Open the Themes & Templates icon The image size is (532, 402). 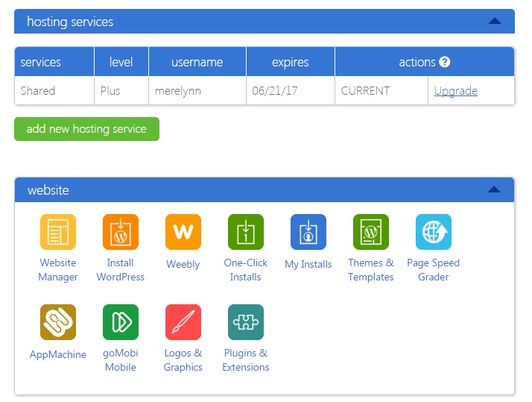tap(371, 232)
